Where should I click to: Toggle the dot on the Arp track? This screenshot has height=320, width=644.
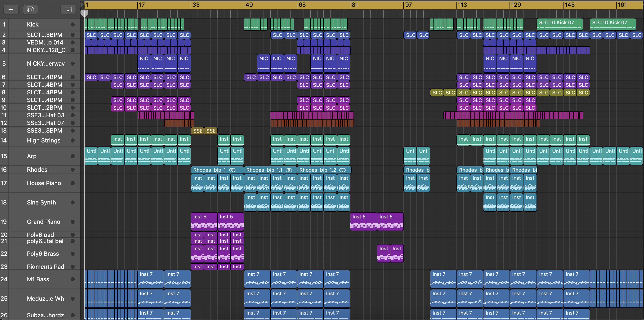tap(72, 156)
